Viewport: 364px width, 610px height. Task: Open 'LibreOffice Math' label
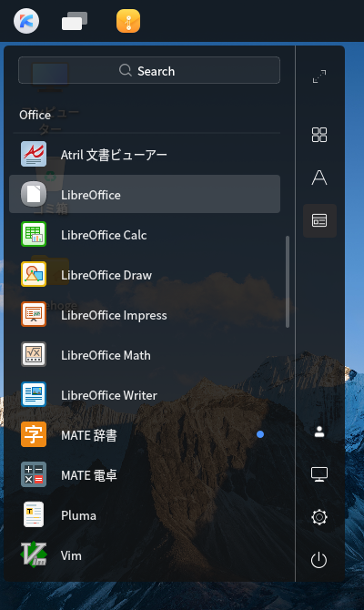pos(106,355)
